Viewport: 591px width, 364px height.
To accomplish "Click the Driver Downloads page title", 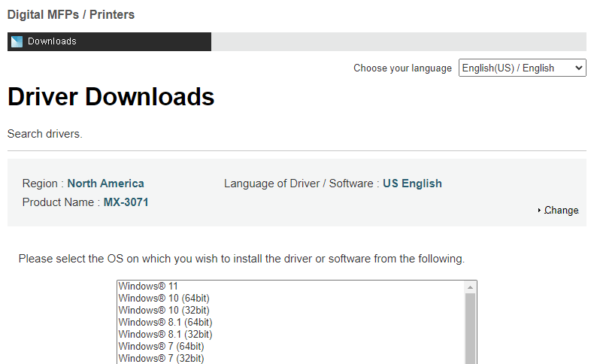I will tap(111, 97).
